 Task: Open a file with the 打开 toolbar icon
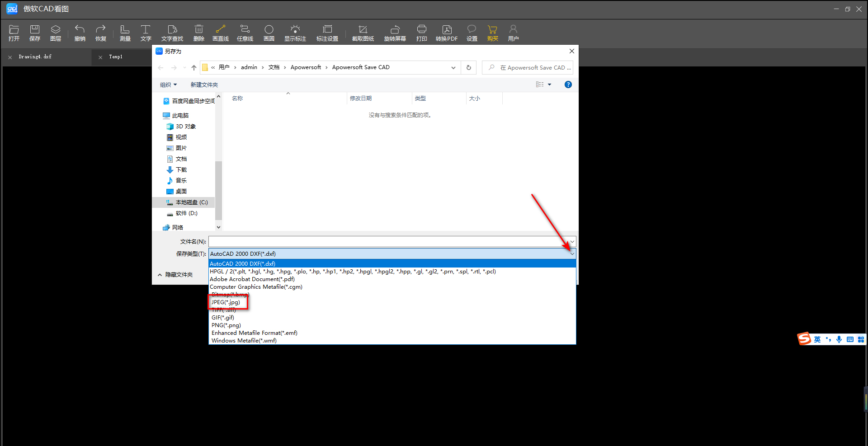pyautogui.click(x=14, y=33)
